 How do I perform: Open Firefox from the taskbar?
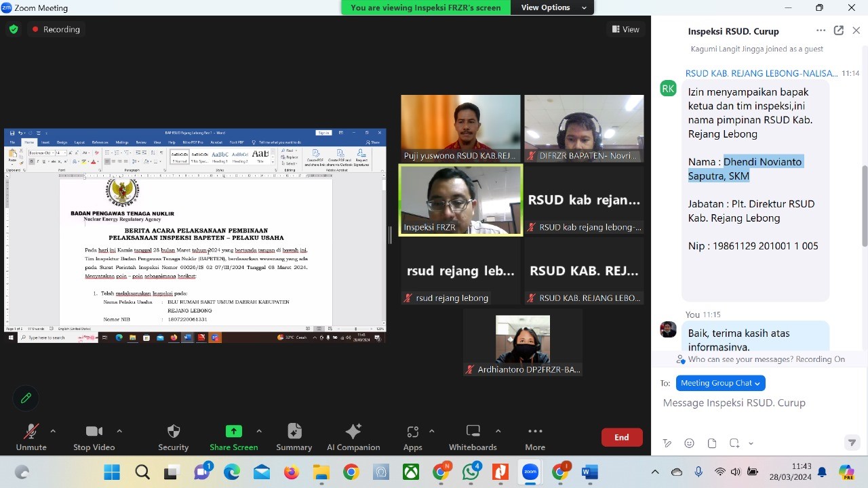coord(292,472)
